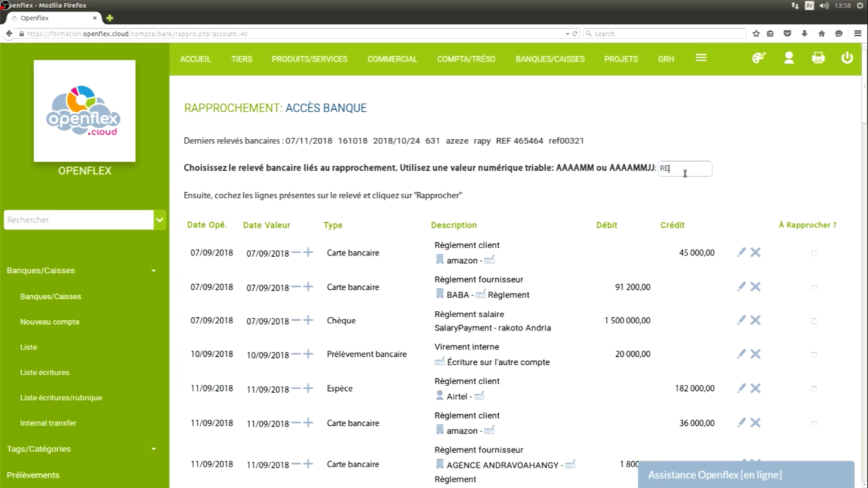Edit the Virement interne 20 000,00 line
Viewport: 868px width, 488px height.
[741, 354]
